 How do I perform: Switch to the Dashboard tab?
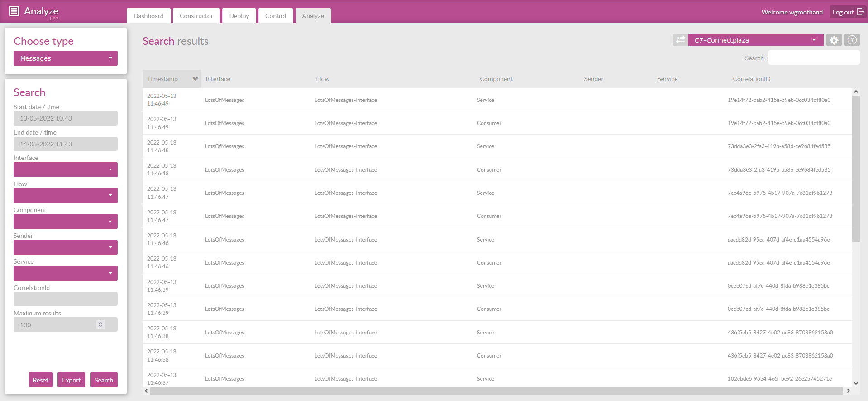pyautogui.click(x=148, y=16)
